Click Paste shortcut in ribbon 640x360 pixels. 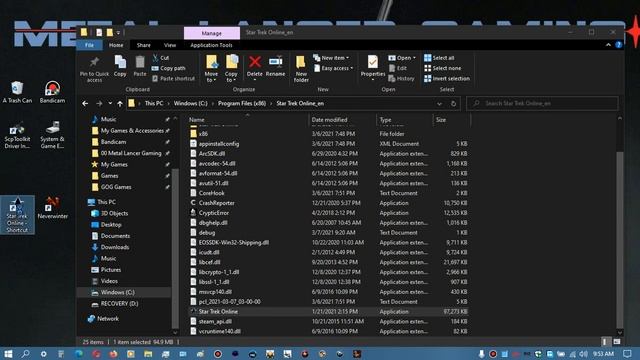click(x=173, y=78)
